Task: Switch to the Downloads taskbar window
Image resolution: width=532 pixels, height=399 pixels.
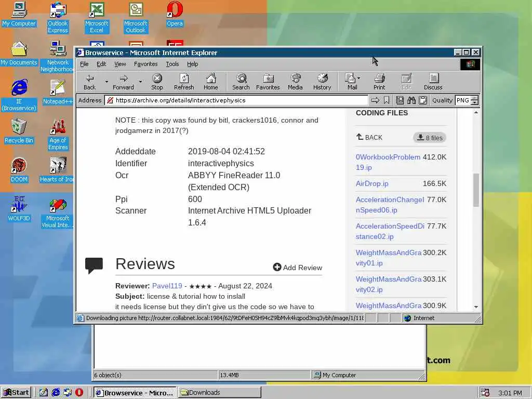Action: 220,393
